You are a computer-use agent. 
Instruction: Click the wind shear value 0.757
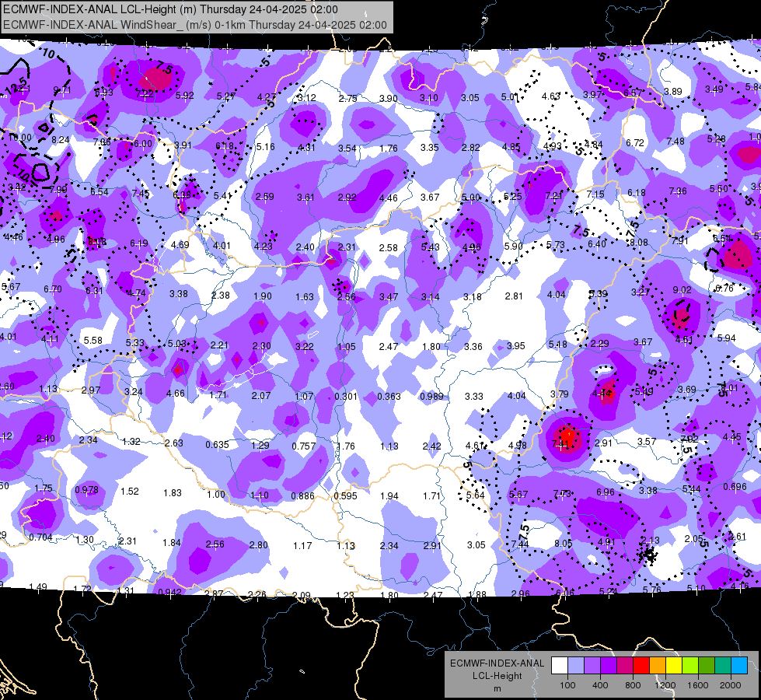point(304,446)
